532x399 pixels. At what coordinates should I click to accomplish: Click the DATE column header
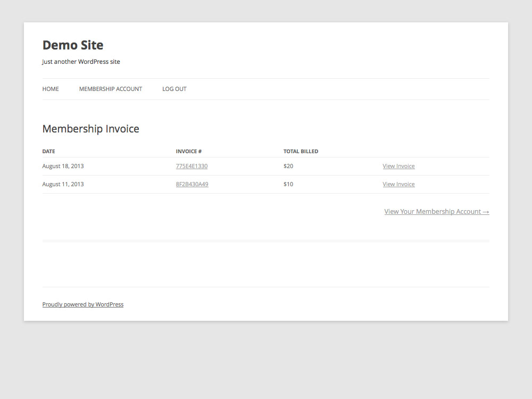[48, 151]
